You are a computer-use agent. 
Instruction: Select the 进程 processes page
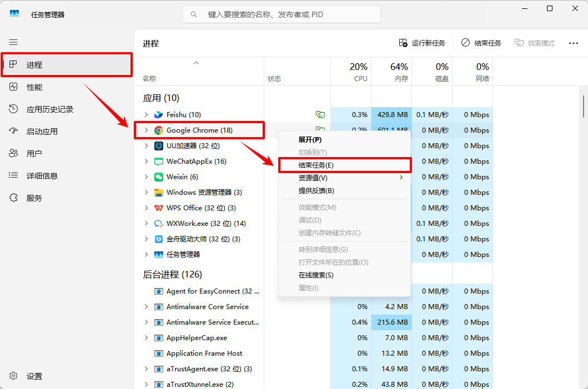(67, 65)
